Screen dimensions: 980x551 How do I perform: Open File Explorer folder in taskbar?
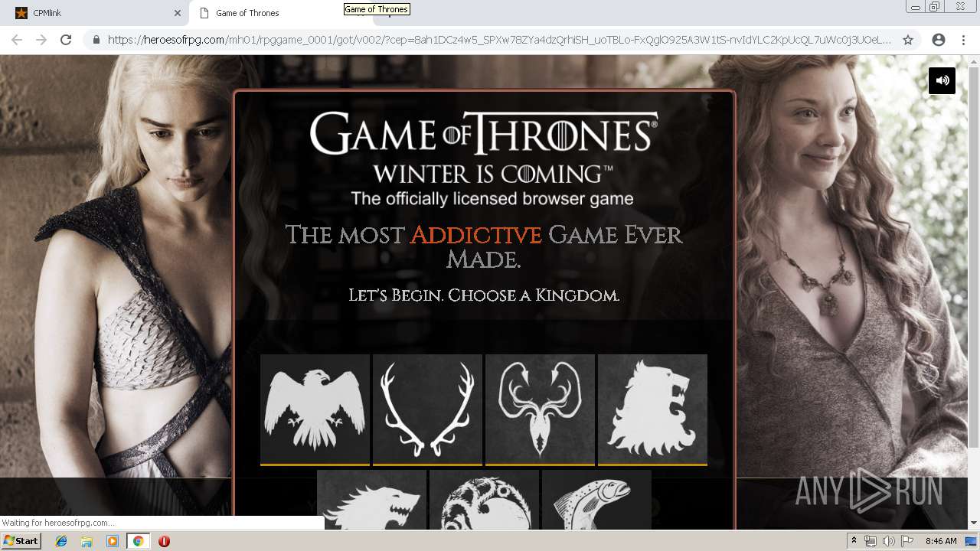click(x=87, y=541)
